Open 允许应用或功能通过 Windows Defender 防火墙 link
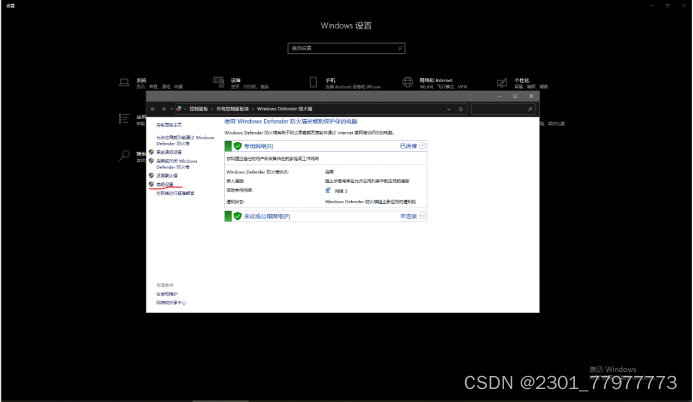The height and width of the screenshot is (402, 693). click(185, 140)
